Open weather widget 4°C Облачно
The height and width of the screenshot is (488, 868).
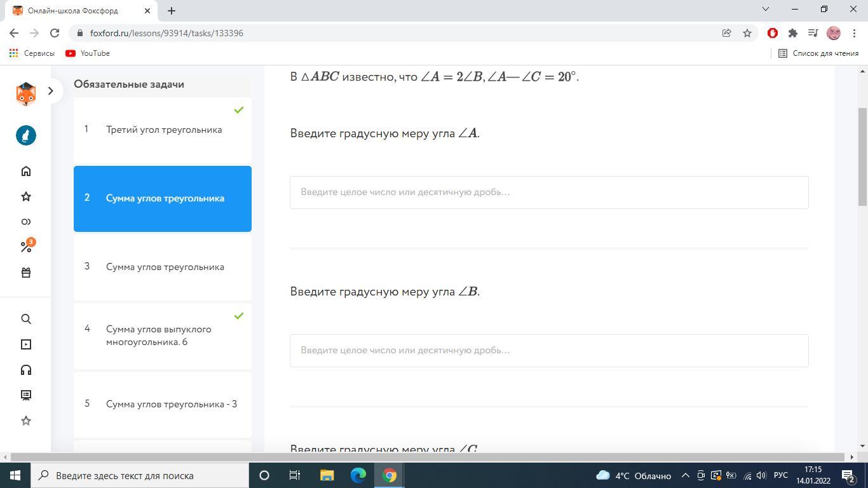(x=634, y=475)
